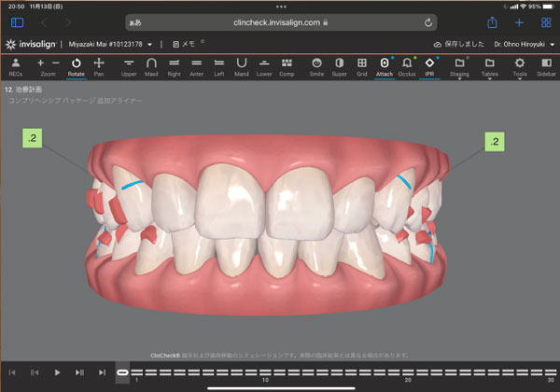Click the invisalign logo
This screenshot has height=392, width=560.
pyautogui.click(x=31, y=44)
